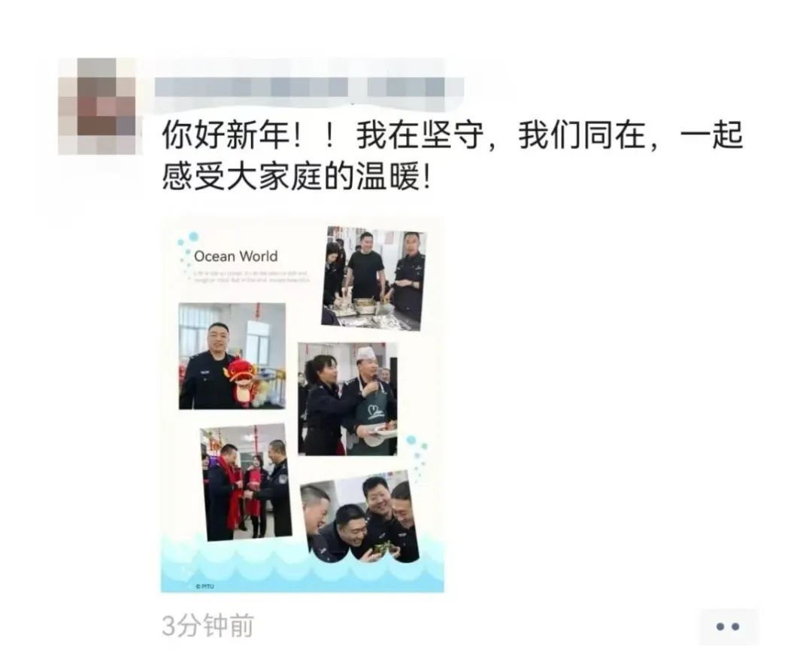The width and height of the screenshot is (812, 659).
Task: Click the "Ocean World" title text
Action: pos(235,257)
